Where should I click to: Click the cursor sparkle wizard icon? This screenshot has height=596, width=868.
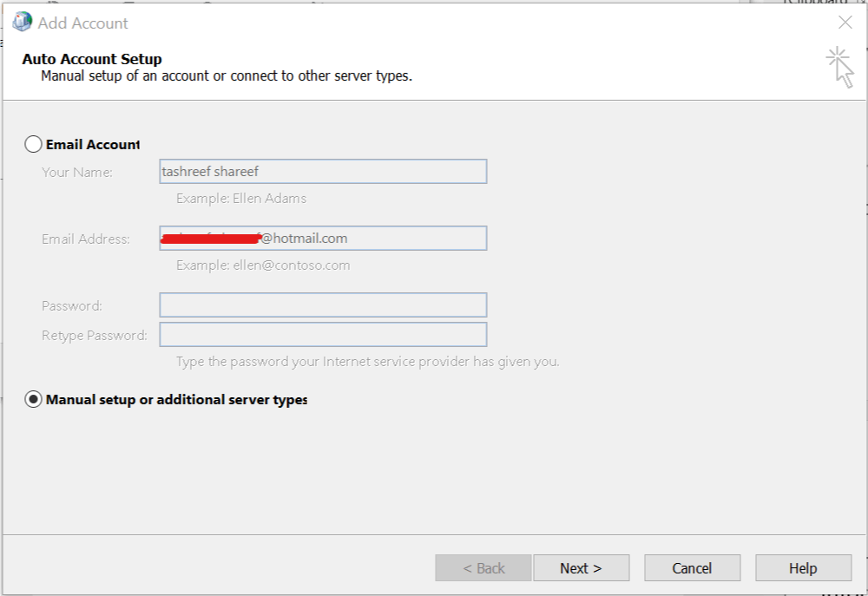pyautogui.click(x=840, y=67)
